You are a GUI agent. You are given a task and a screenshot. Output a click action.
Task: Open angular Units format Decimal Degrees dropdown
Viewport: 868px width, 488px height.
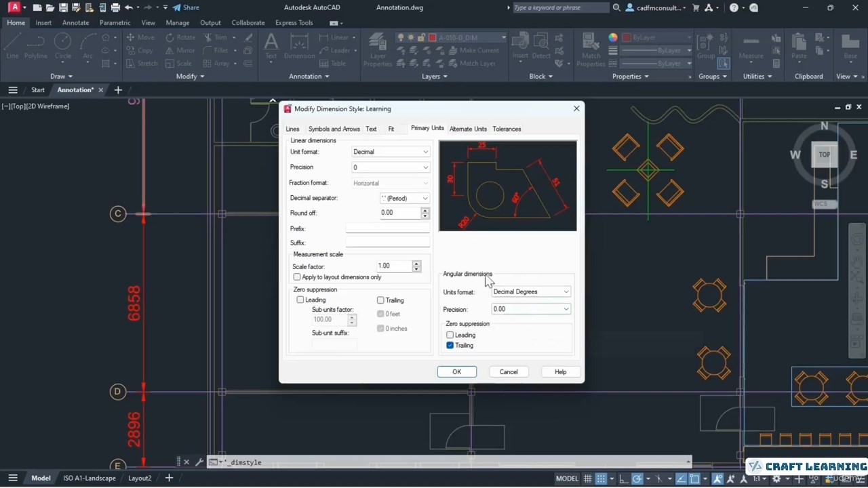(530, 292)
